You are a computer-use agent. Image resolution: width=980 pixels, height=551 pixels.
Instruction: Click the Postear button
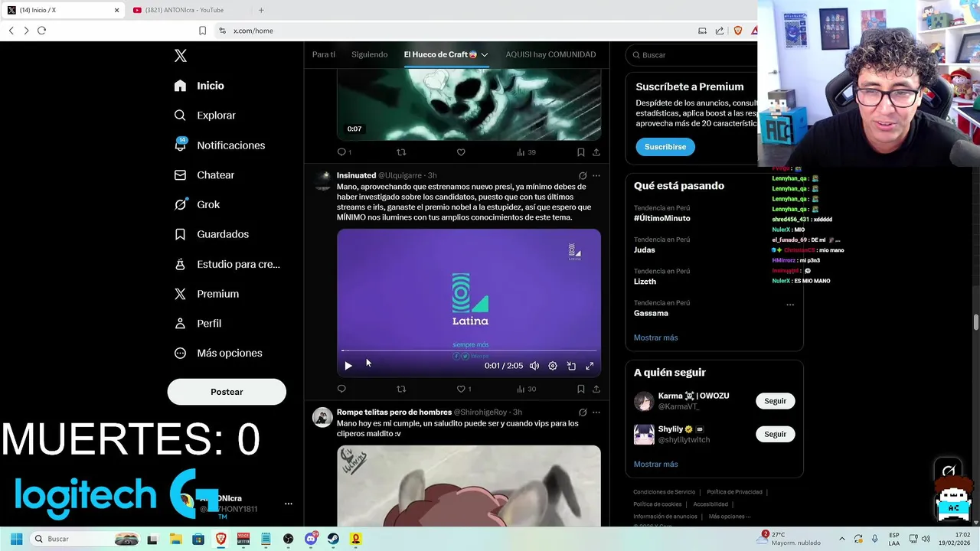[227, 392]
